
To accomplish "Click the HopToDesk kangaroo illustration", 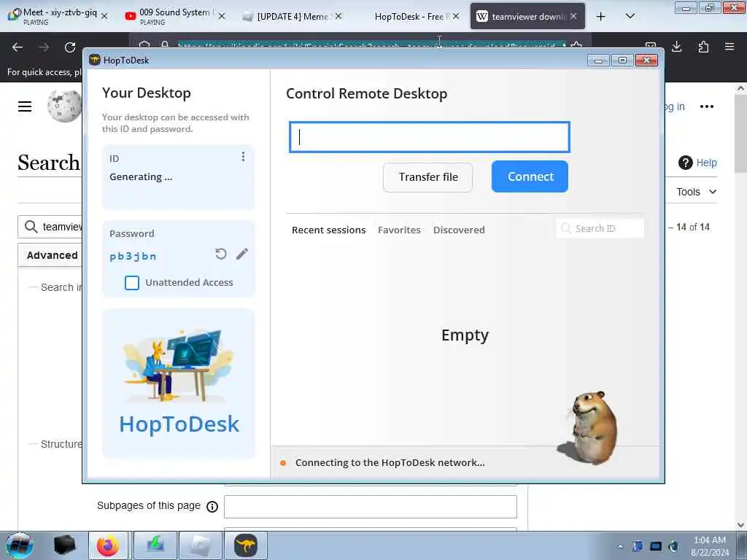I will pos(179,365).
